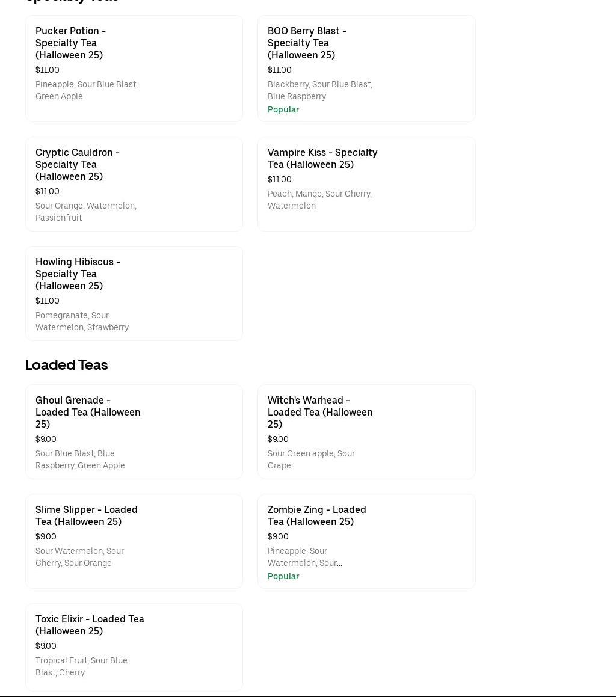Click Popular tag on Zombie Zing
The image size is (616, 697).
pyautogui.click(x=283, y=576)
